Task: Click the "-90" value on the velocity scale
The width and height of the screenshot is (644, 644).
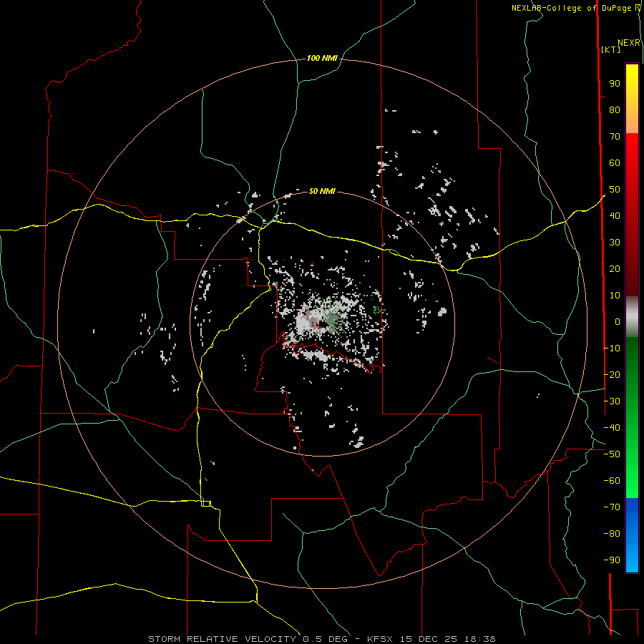Action: tap(612, 560)
